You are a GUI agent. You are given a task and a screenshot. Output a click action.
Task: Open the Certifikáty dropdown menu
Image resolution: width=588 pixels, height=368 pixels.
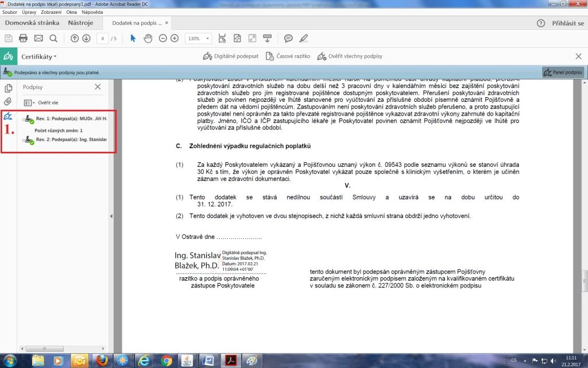coord(39,56)
